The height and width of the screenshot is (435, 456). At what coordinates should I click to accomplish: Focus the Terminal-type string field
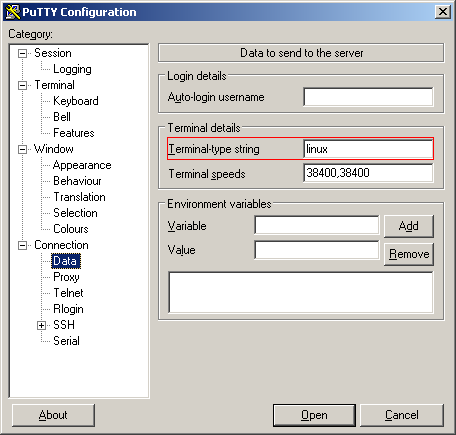(368, 149)
